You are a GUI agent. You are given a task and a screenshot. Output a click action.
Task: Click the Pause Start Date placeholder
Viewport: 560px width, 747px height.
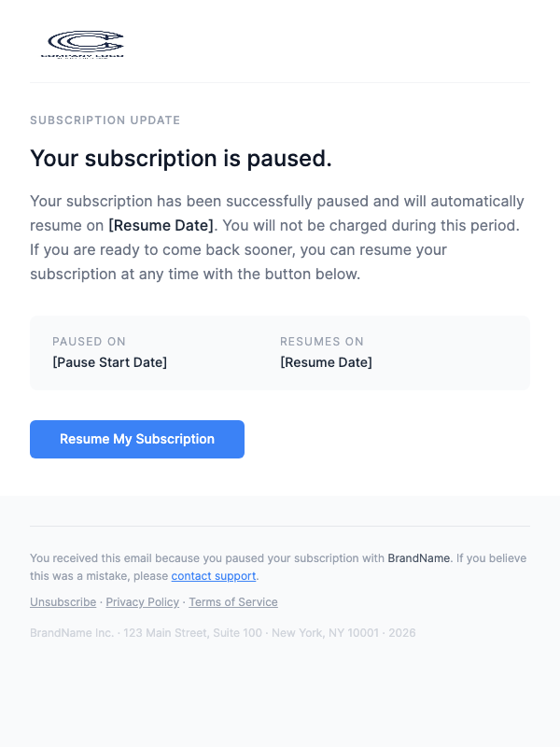click(x=109, y=362)
